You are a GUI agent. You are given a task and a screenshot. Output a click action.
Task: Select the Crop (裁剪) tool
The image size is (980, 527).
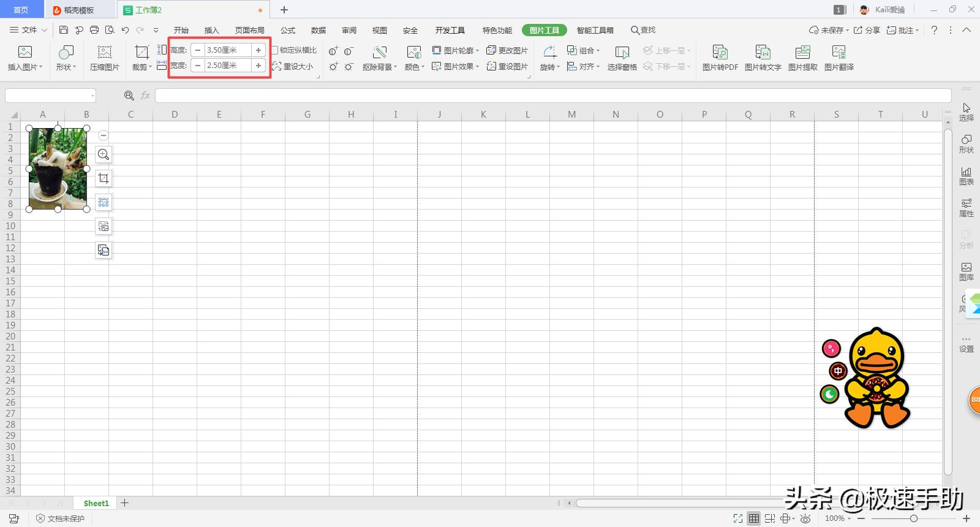[x=141, y=58]
